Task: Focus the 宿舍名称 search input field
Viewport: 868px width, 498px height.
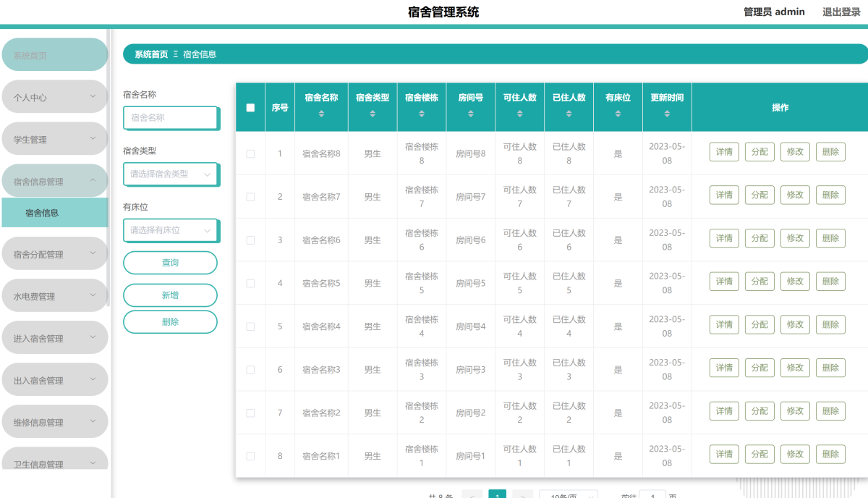Action: point(171,117)
